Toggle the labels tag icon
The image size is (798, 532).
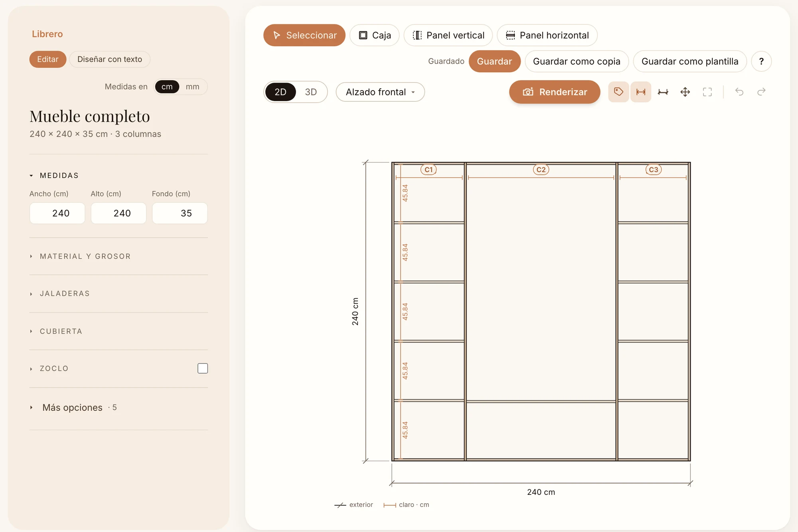618,92
